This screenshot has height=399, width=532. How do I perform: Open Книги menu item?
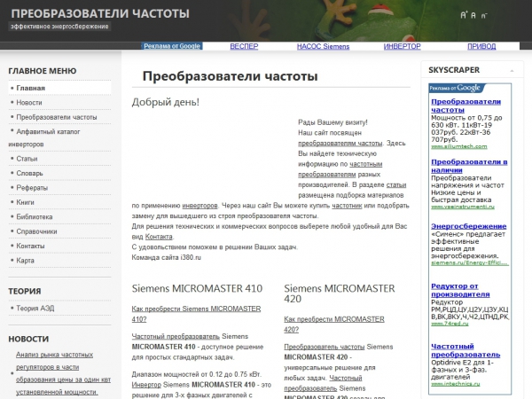(59, 202)
